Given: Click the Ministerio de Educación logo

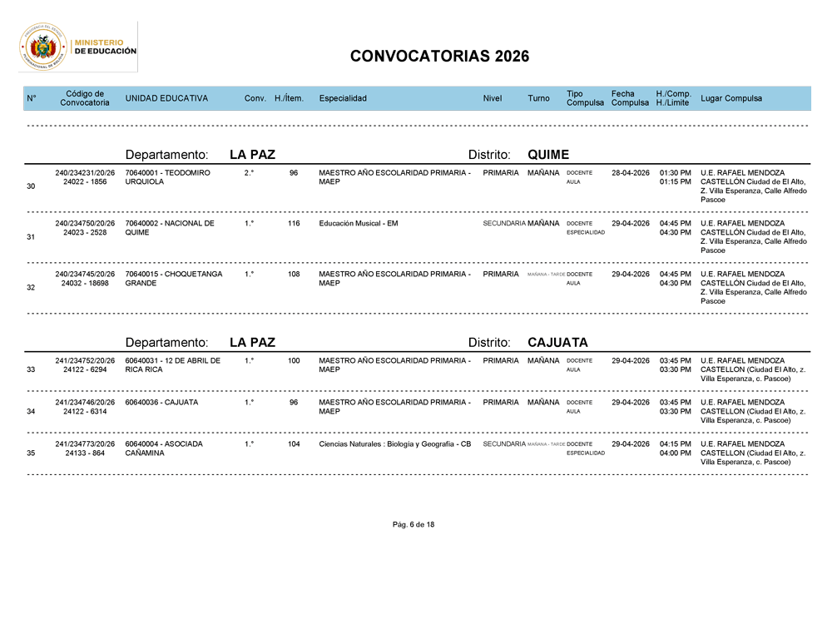Looking at the screenshot, I should tap(78, 47).
